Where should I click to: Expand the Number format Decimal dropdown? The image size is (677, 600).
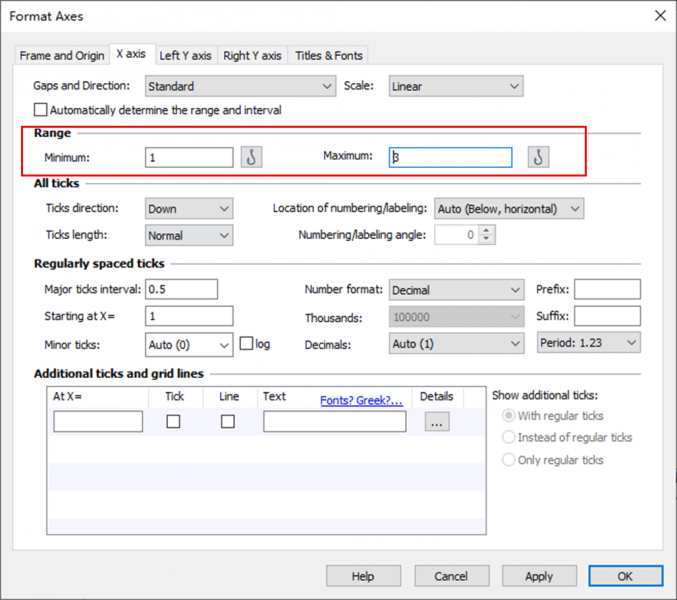point(455,290)
